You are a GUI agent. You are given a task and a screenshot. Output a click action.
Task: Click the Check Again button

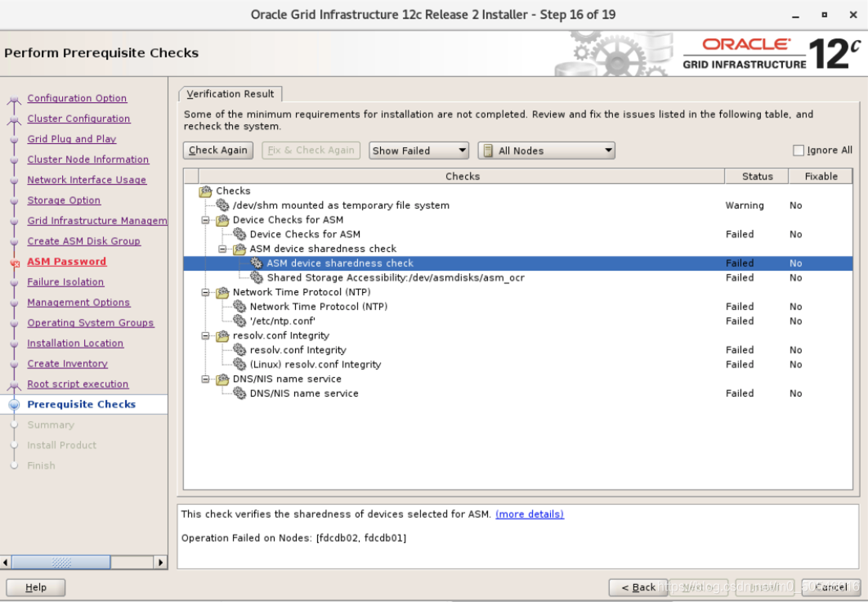point(218,150)
